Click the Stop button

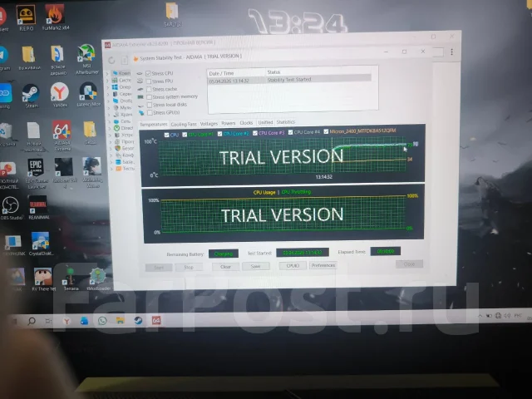tap(189, 268)
